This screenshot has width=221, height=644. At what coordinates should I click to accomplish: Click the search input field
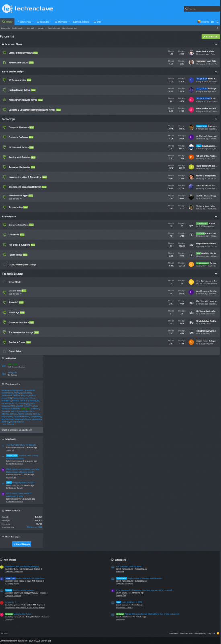(202, 9)
